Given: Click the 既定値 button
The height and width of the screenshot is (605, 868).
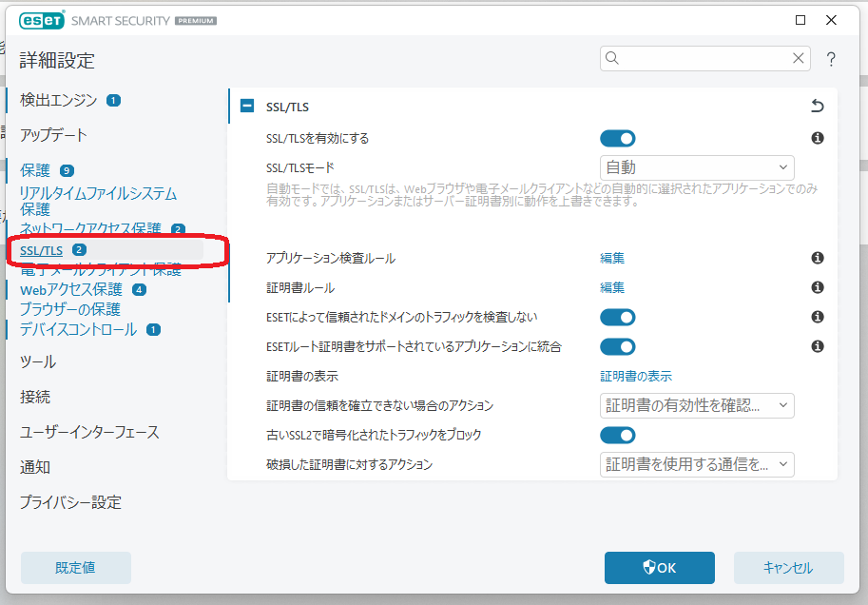Looking at the screenshot, I should (76, 567).
